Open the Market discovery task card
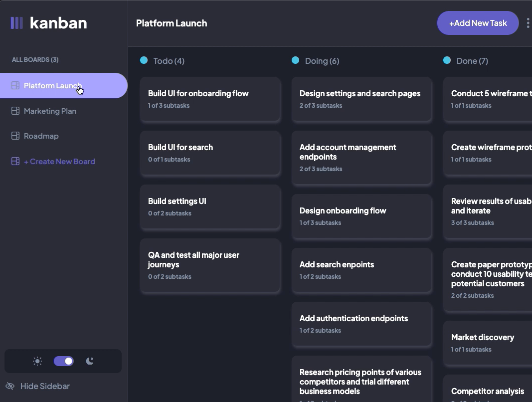The width and height of the screenshot is (532, 402). coord(488,343)
